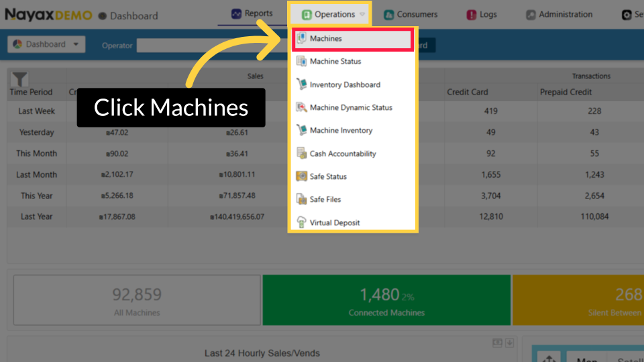Click the Cash Accountability icon
The image size is (644, 362).
pos(301,154)
